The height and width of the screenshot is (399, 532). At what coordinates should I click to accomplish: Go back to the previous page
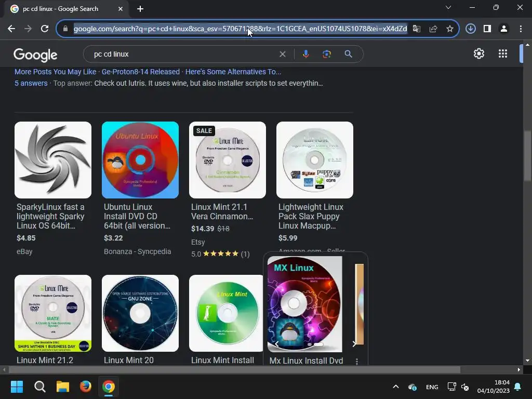click(11, 29)
